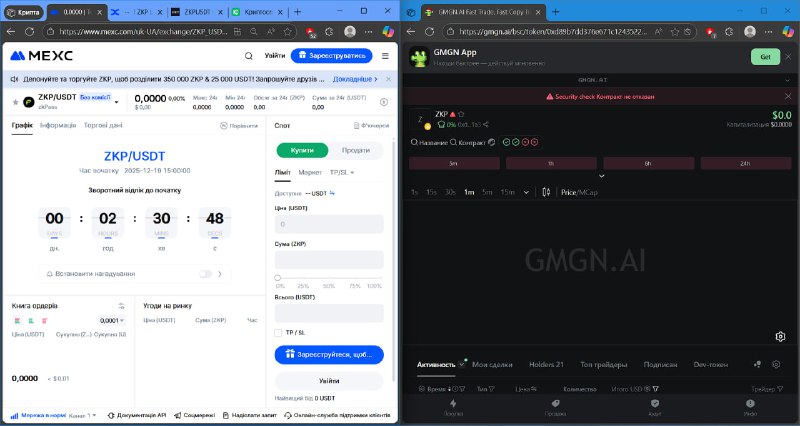Open the candlestick chart type icon on GMGN

click(546, 192)
